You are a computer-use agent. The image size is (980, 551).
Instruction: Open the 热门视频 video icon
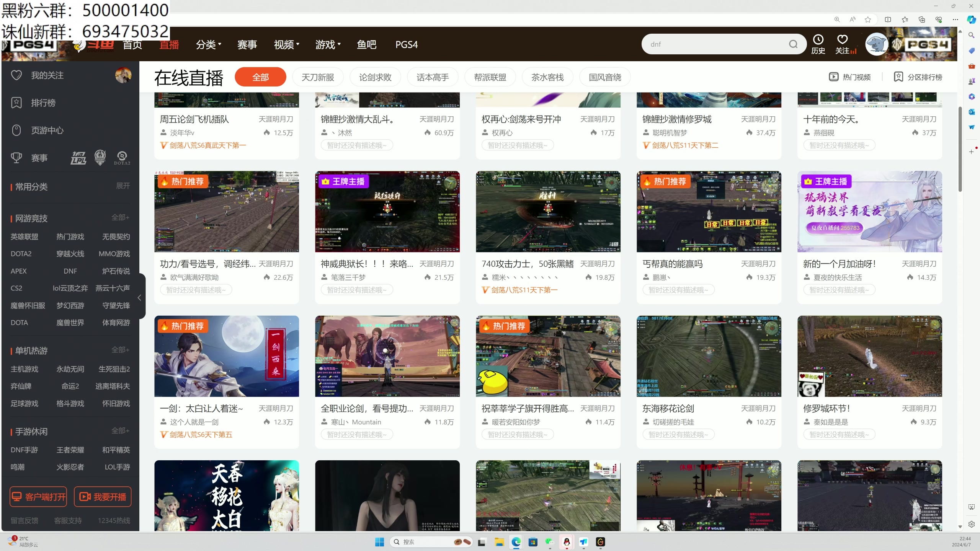[x=835, y=77]
